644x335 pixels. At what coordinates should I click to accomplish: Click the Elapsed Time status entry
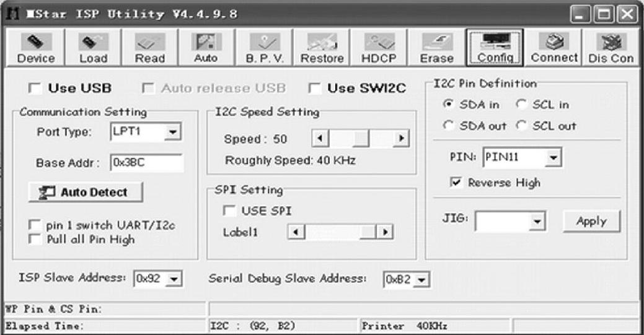[x=105, y=326]
